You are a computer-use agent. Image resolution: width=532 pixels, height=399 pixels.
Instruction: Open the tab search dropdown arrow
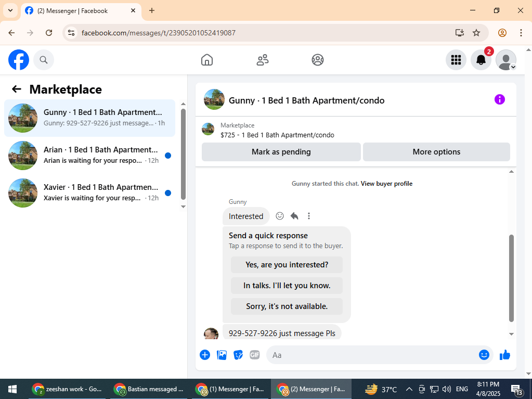pyautogui.click(x=10, y=10)
